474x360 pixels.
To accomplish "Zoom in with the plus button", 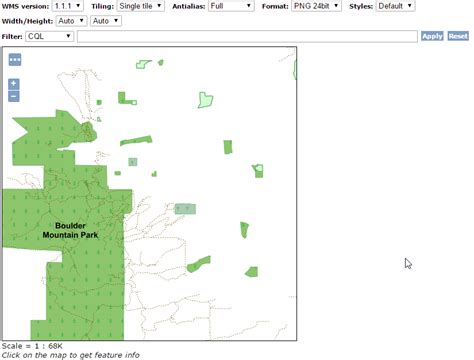I will tap(14, 84).
